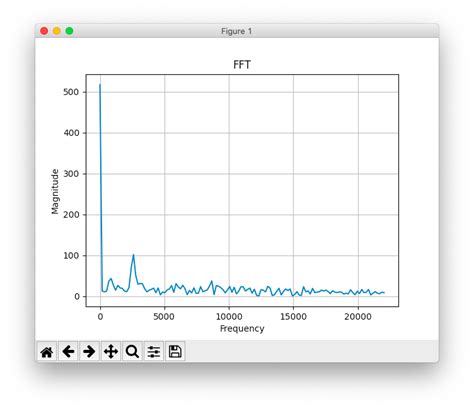Click the Frequency x-axis label

(x=242, y=329)
